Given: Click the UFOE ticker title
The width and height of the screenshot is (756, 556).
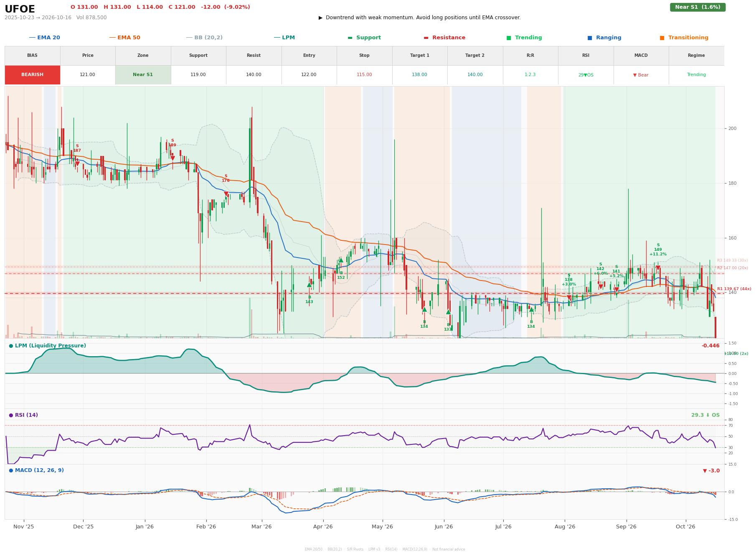Looking at the screenshot, I should click(x=20, y=9).
